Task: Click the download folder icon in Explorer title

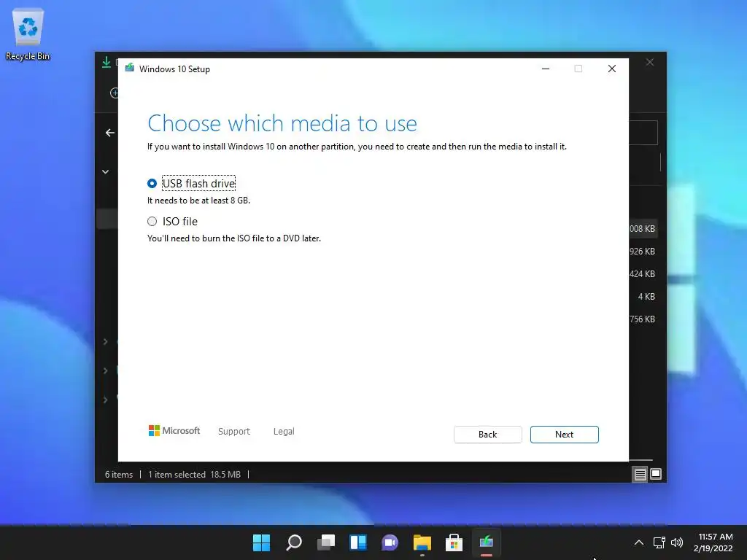Action: click(107, 63)
